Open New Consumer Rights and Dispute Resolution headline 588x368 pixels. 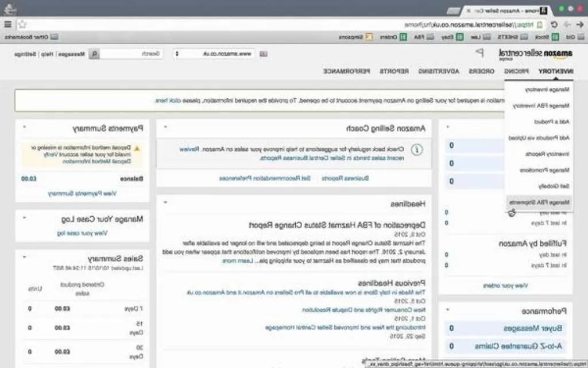(363, 310)
